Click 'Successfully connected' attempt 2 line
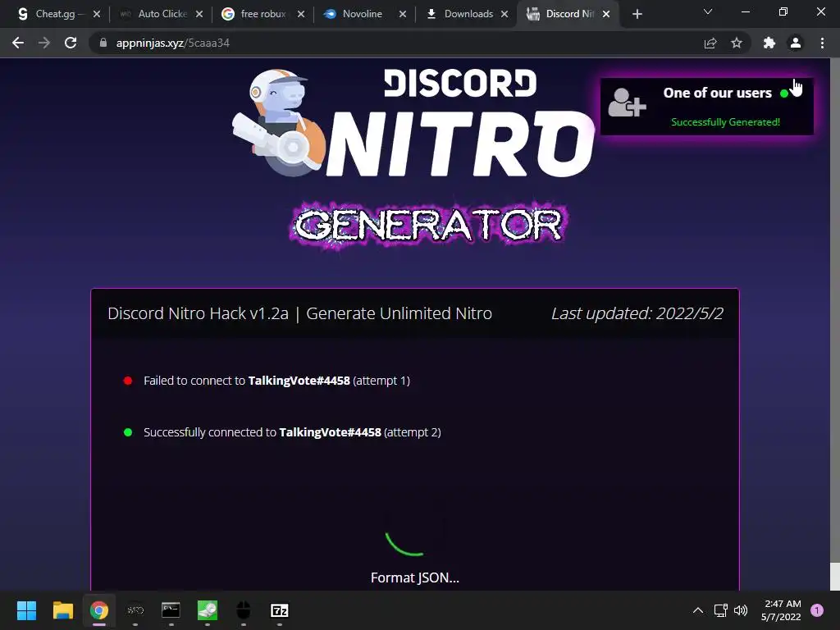This screenshot has height=630, width=840. click(x=292, y=432)
